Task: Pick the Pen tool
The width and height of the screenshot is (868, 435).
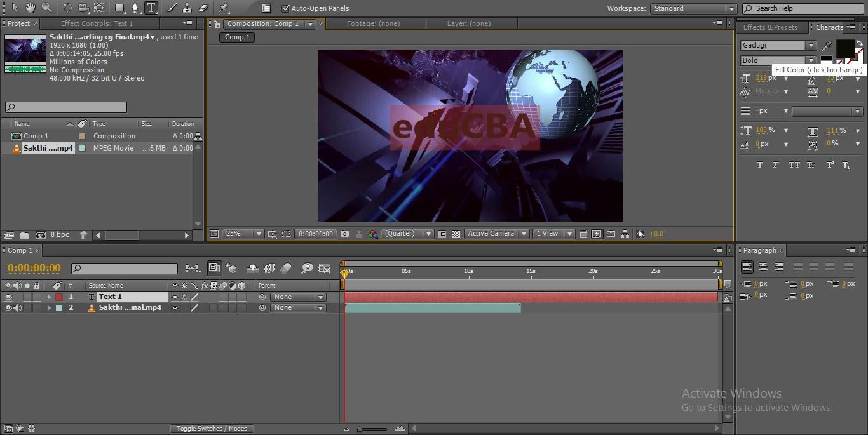Action: [135, 8]
